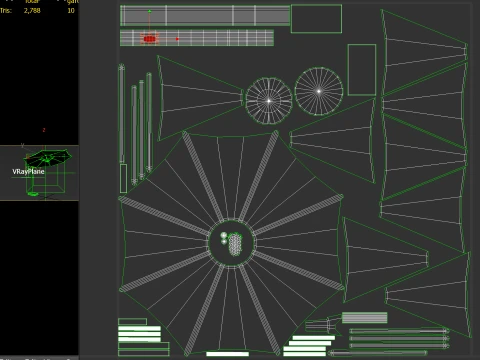Select the empty wide rectangle UV island at top
480x360 pixels.
(x=316, y=19)
